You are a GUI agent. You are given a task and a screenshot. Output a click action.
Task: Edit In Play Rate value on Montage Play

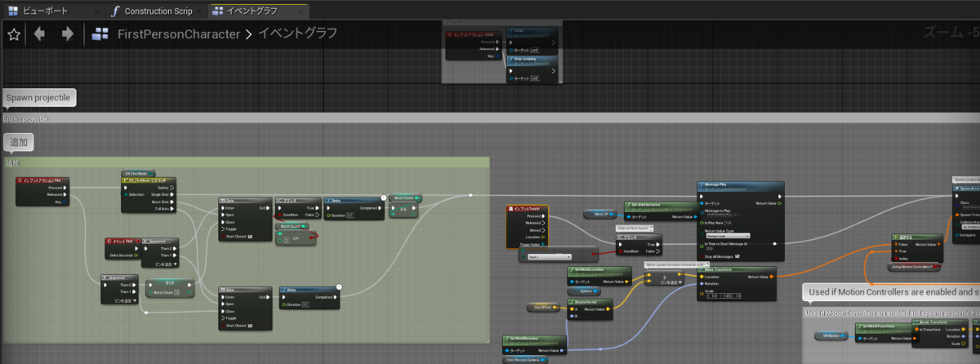(727, 223)
